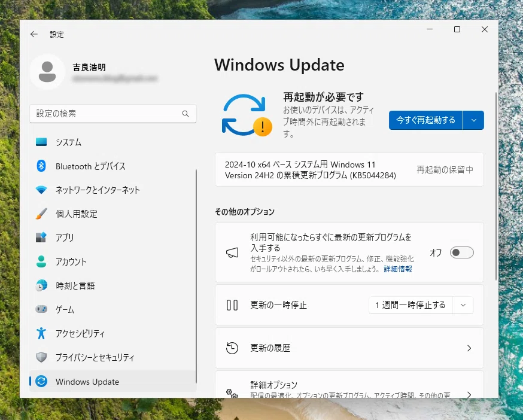Image resolution: width=523 pixels, height=420 pixels.
Task: Click the history clock icon beside 更新の履歴
Action: [232, 348]
